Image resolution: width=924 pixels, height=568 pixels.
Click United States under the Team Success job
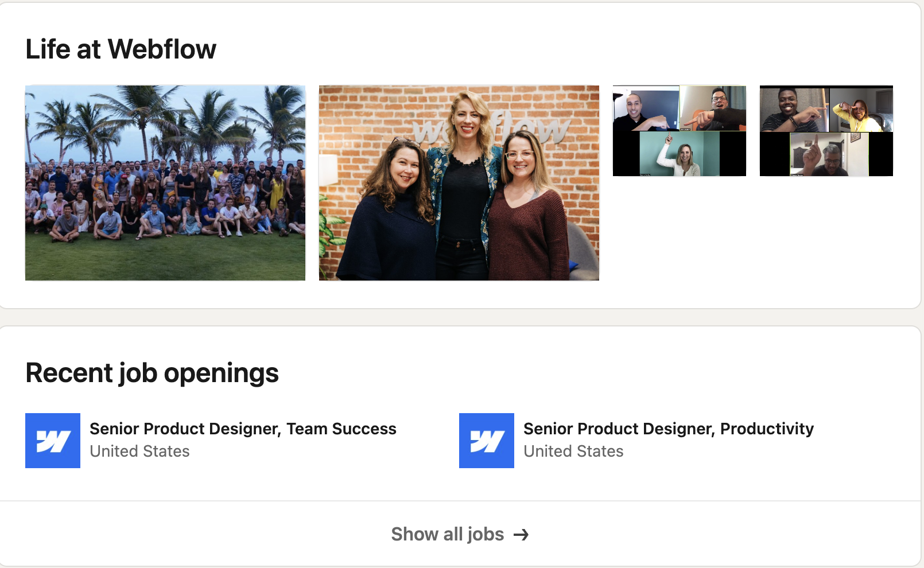point(139,451)
